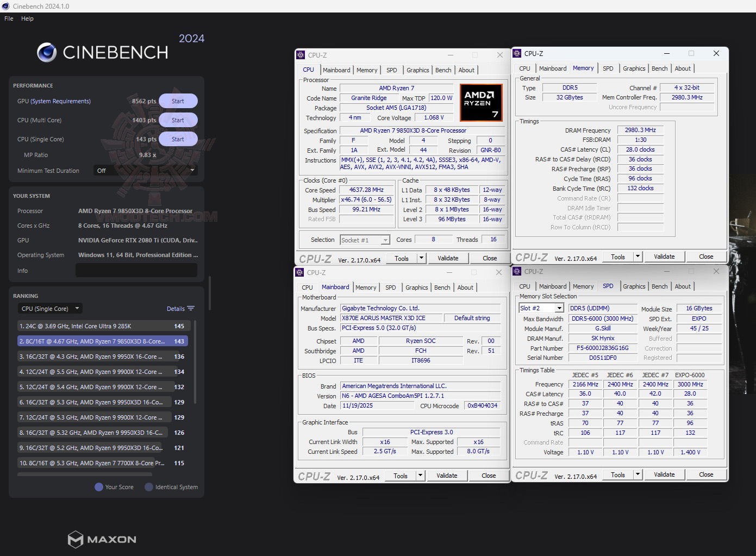Click the CPU-Z icon in the Mainboard window title bar
This screenshot has height=556, width=756.
tap(299, 272)
